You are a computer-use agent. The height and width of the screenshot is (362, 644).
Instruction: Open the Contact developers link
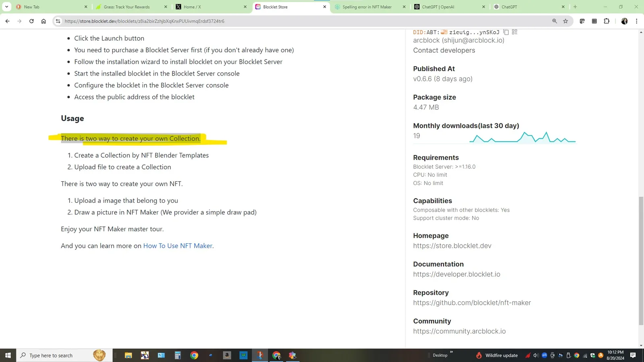[444, 50]
